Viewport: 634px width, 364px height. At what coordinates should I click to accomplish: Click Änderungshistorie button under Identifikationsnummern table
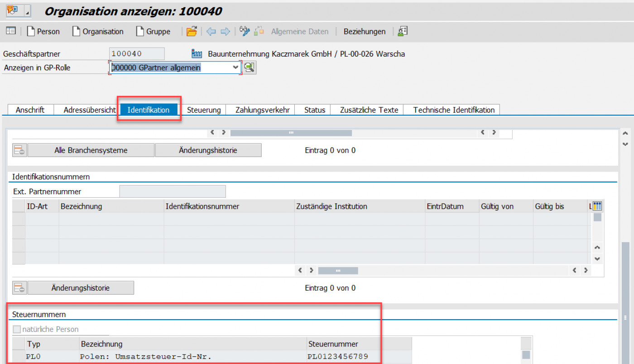point(81,288)
